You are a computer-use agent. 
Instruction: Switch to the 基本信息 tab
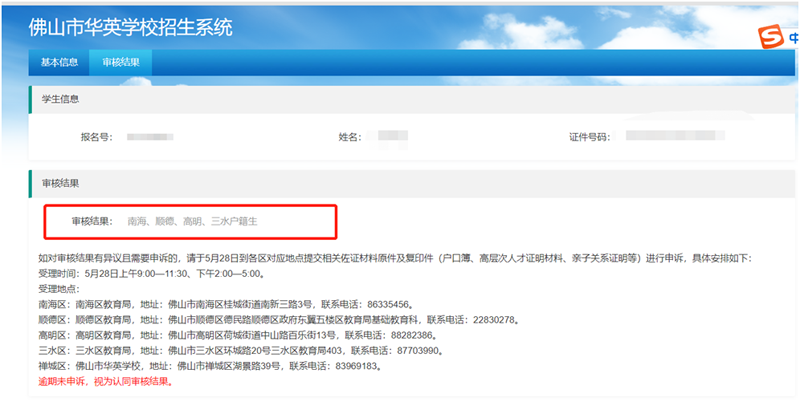(x=59, y=62)
